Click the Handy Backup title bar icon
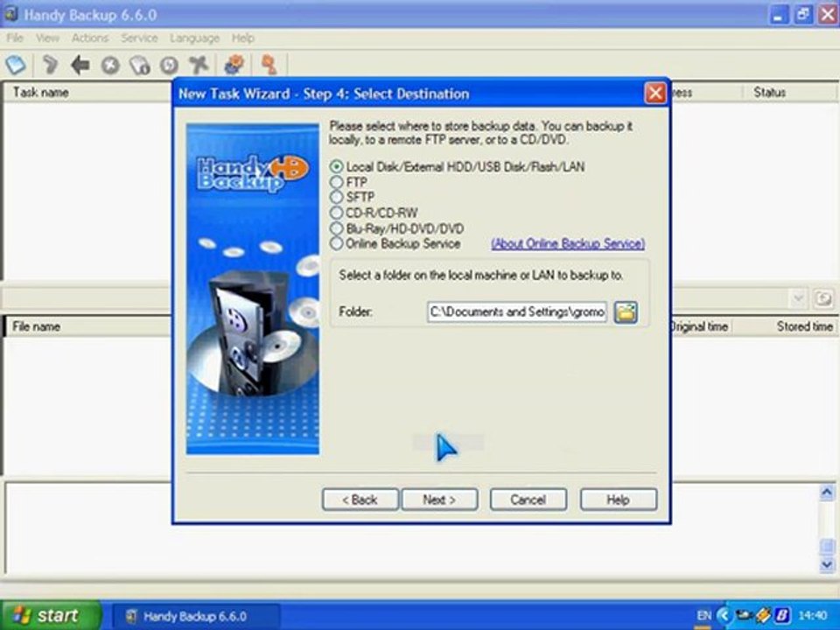 (x=10, y=15)
